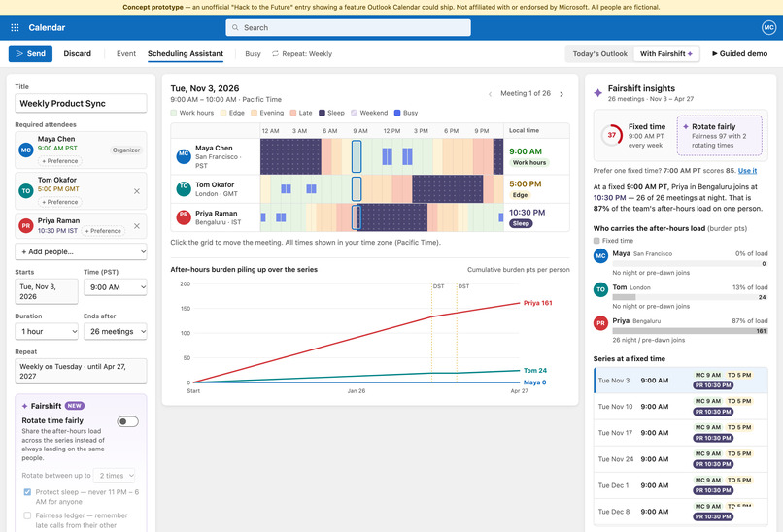Click Tom's avatar in the burden list
This screenshot has height=532, width=783.
coord(600,289)
